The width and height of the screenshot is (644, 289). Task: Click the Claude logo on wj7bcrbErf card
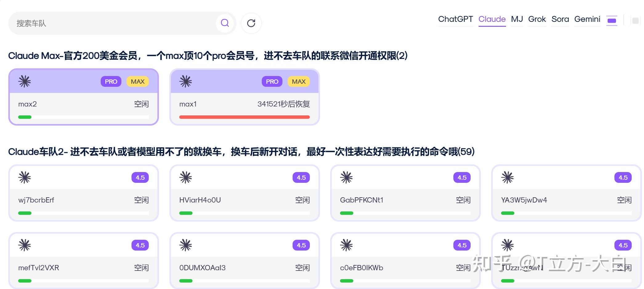(25, 178)
